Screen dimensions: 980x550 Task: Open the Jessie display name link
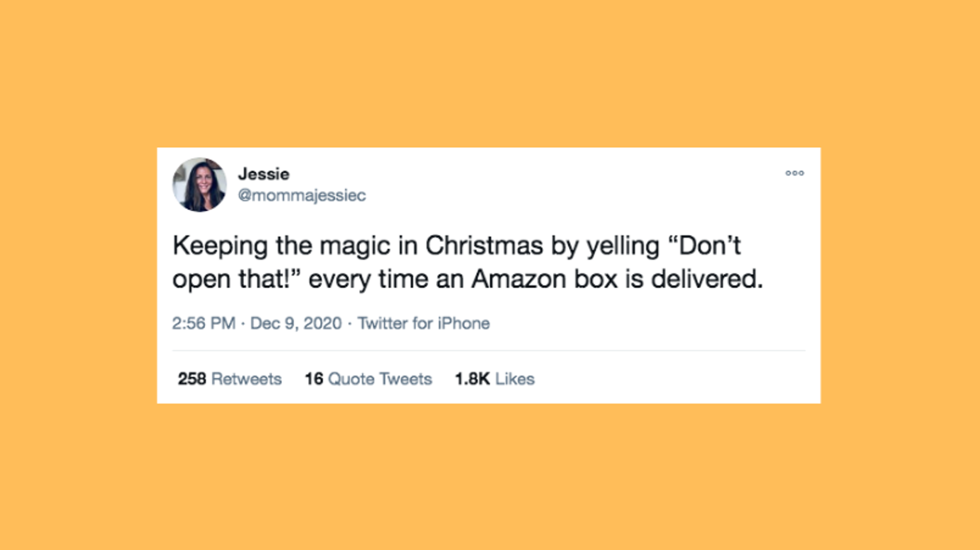[x=263, y=174]
